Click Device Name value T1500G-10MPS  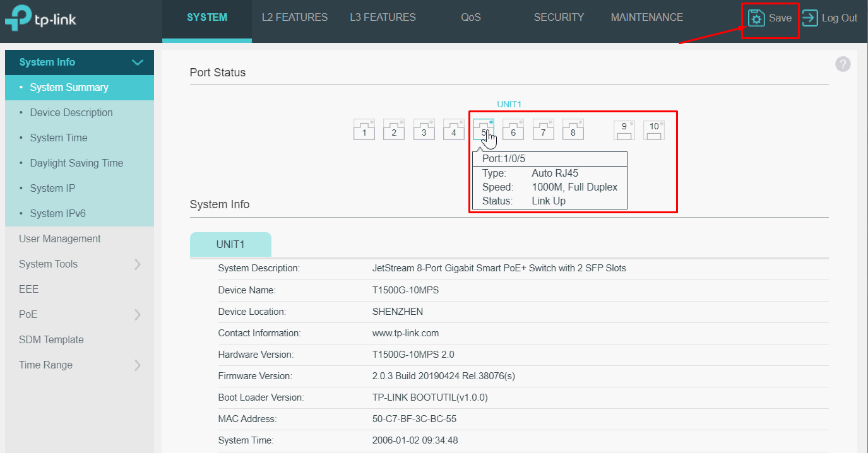pos(406,290)
